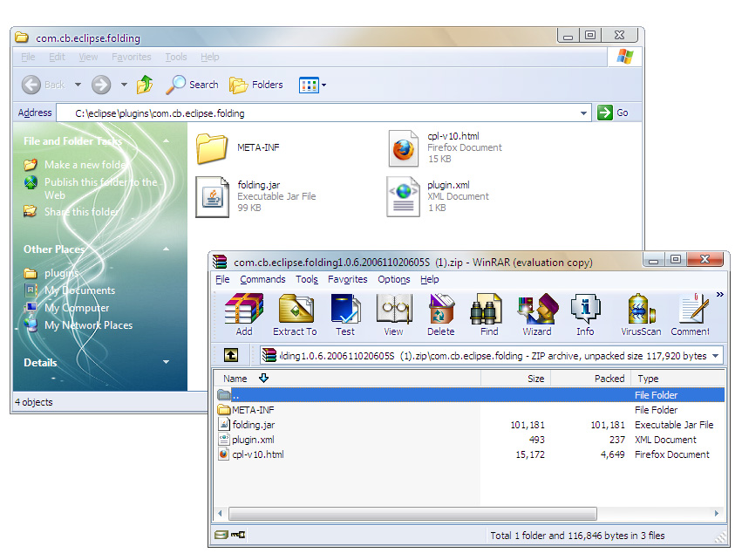
Task: Select the META-INF folder icon in Explorer
Action: coord(212,147)
